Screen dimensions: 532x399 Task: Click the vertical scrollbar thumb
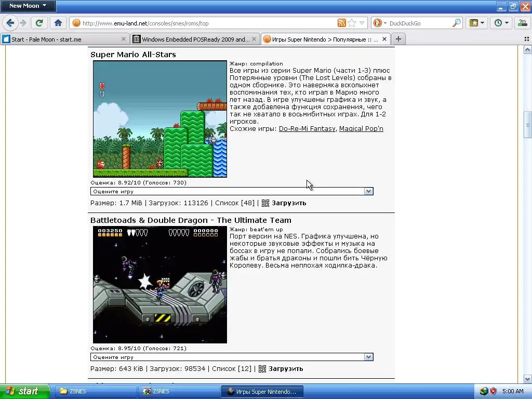click(x=528, y=125)
